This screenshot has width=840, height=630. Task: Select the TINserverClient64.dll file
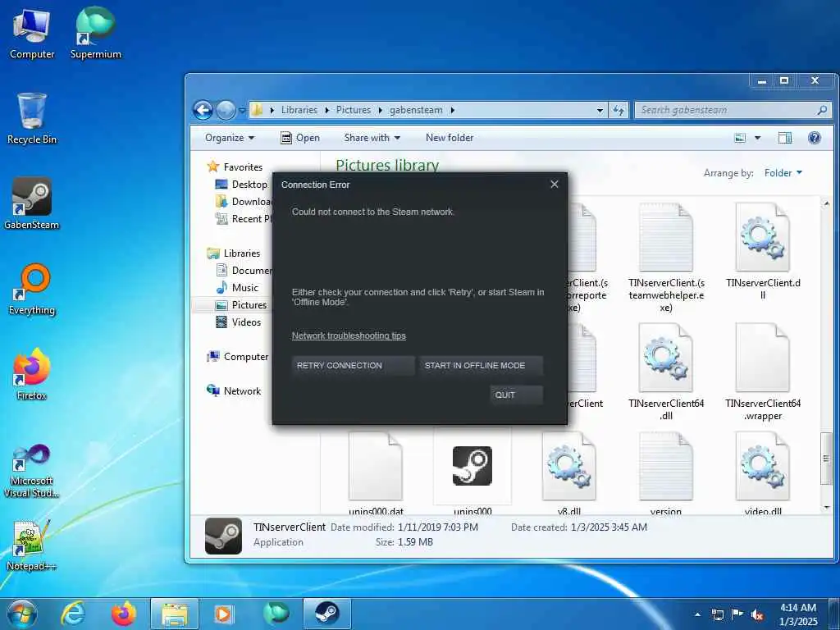[x=666, y=372]
